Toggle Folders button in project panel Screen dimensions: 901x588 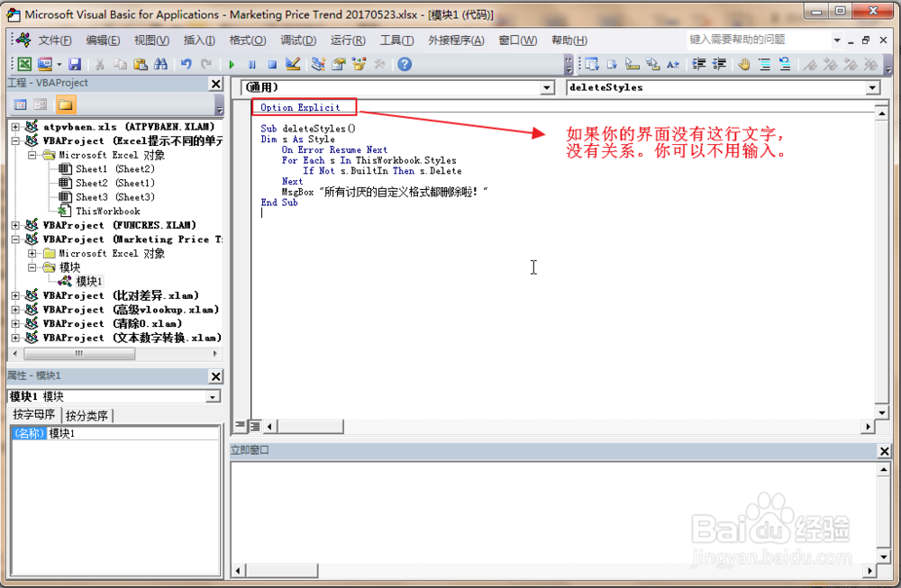pos(66,104)
